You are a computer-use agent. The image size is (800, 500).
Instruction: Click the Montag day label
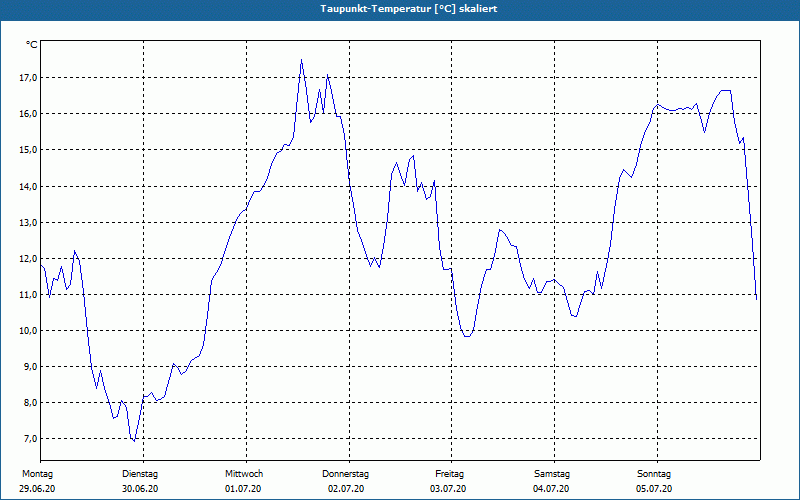click(x=37, y=474)
